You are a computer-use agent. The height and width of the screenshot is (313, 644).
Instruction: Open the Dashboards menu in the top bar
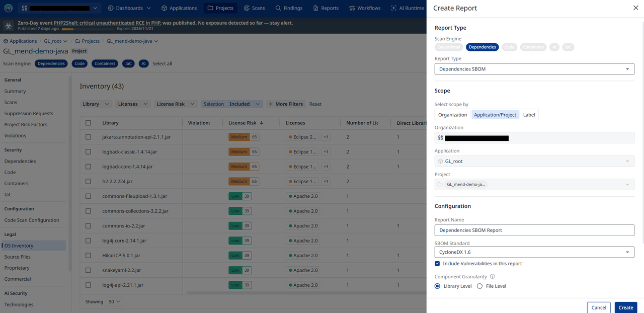coord(130,8)
